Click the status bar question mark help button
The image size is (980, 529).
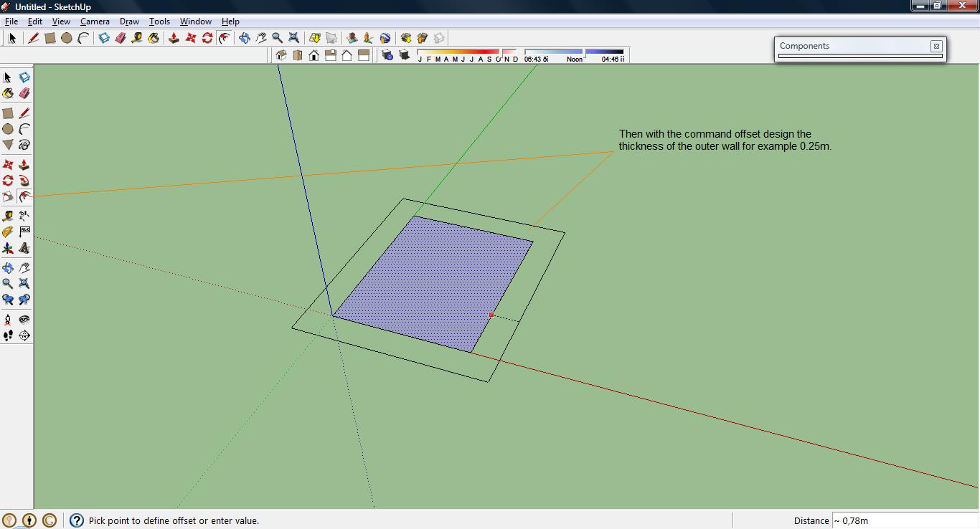[x=76, y=521]
